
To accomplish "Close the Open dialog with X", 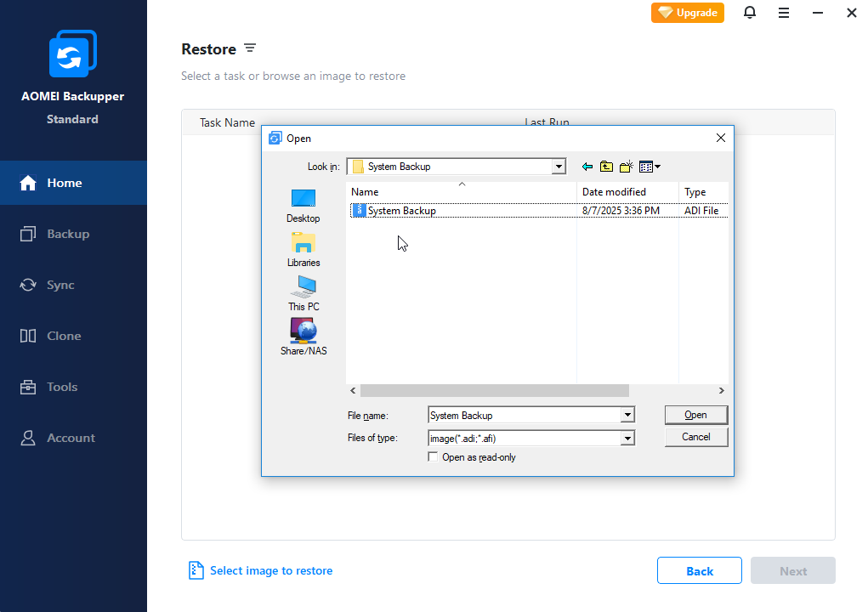I will pyautogui.click(x=721, y=138).
